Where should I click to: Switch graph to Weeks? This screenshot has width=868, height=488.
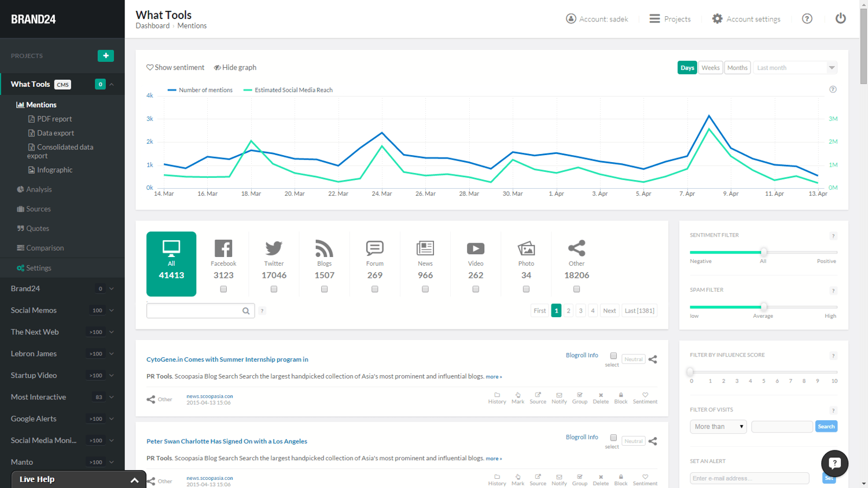(711, 68)
